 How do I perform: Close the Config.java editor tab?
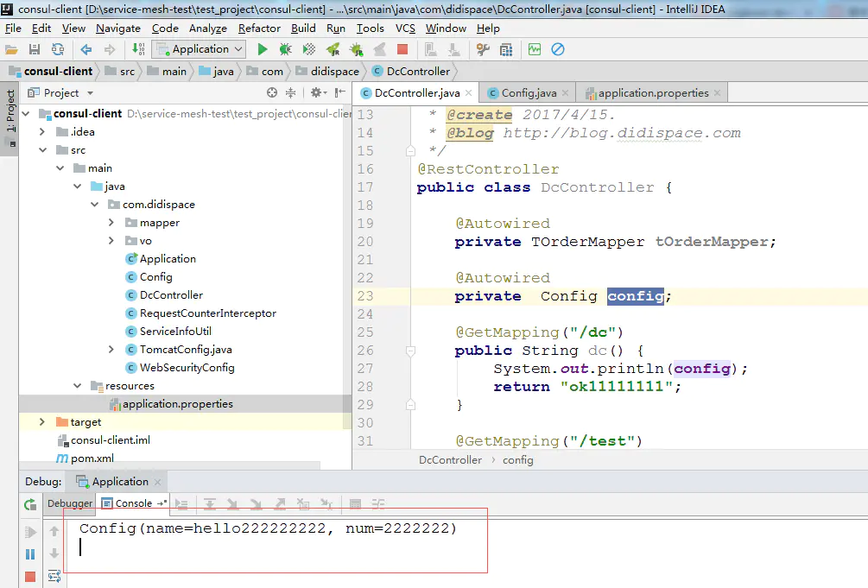[565, 93]
